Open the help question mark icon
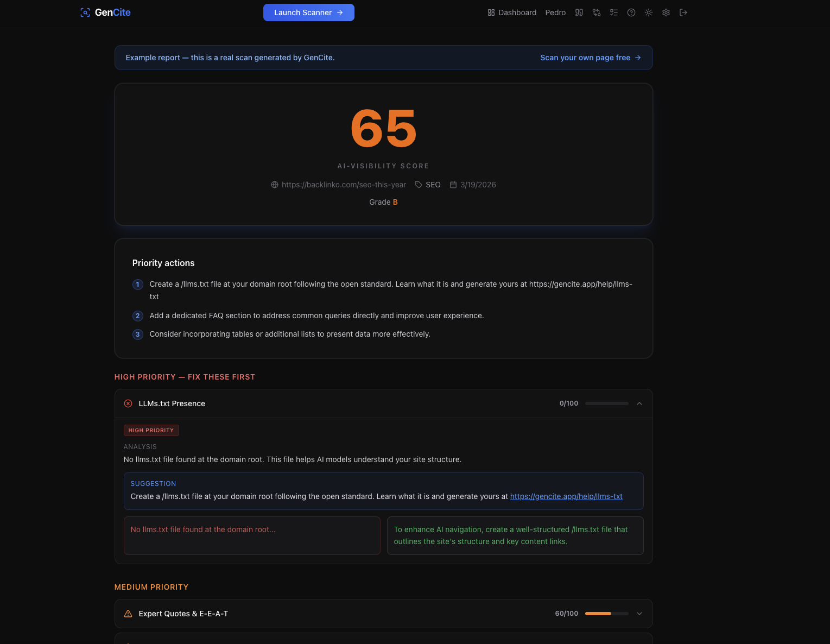 point(631,12)
